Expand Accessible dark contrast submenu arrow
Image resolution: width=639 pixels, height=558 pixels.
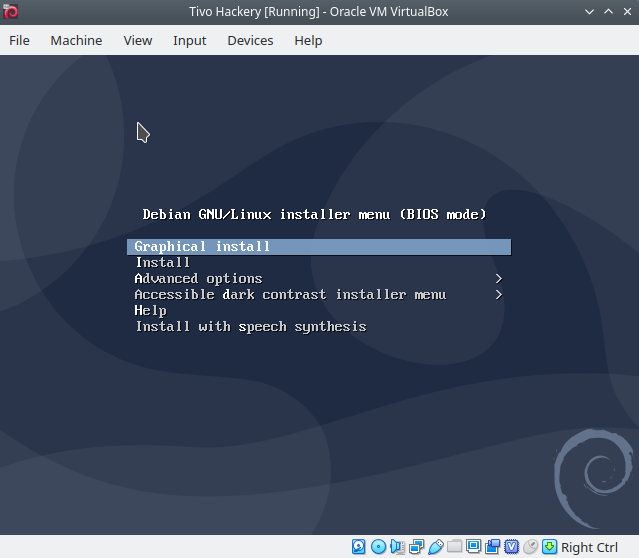tap(499, 295)
